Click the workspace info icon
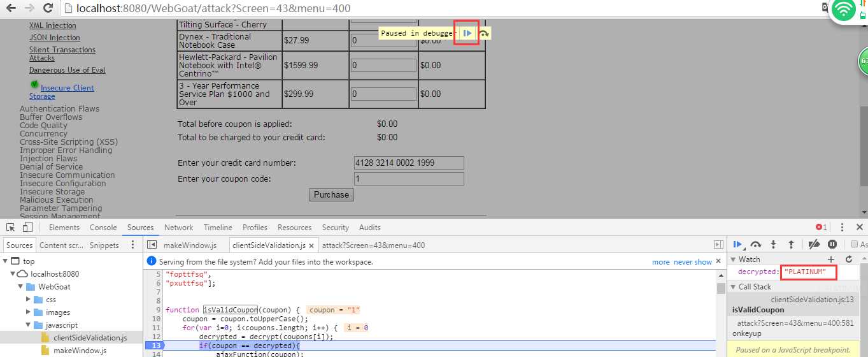The height and width of the screenshot is (357, 868). [152, 261]
